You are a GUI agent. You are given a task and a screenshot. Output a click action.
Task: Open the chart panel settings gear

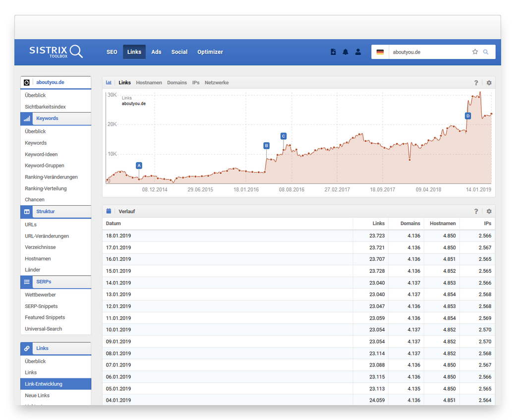(489, 83)
